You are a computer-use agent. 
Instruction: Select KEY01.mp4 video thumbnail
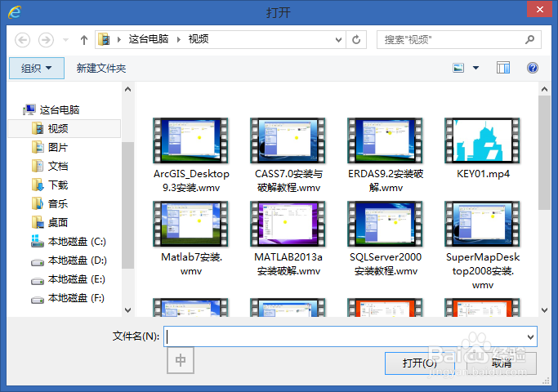[x=482, y=140]
